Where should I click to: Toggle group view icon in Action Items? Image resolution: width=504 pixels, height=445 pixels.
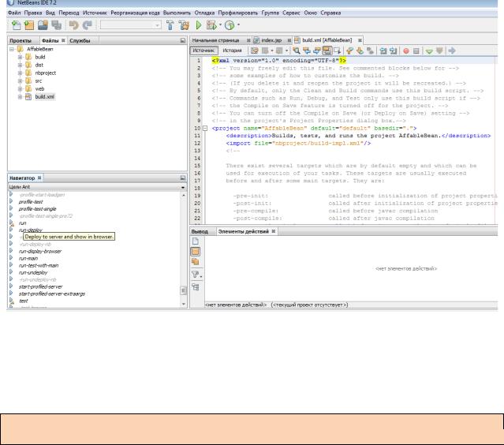(x=196, y=287)
